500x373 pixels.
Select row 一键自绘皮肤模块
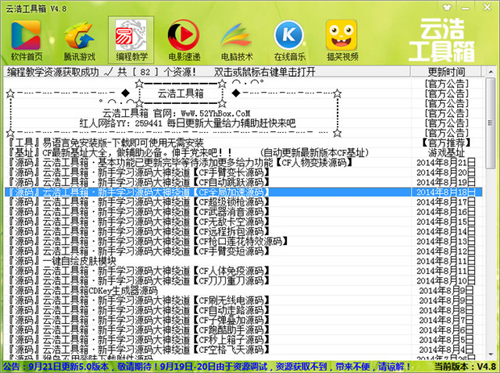pos(242,261)
